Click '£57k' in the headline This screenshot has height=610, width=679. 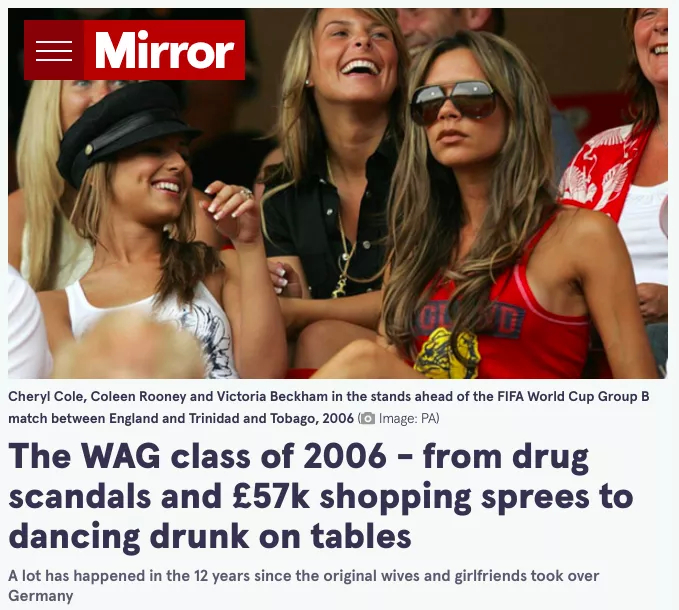tap(271, 497)
